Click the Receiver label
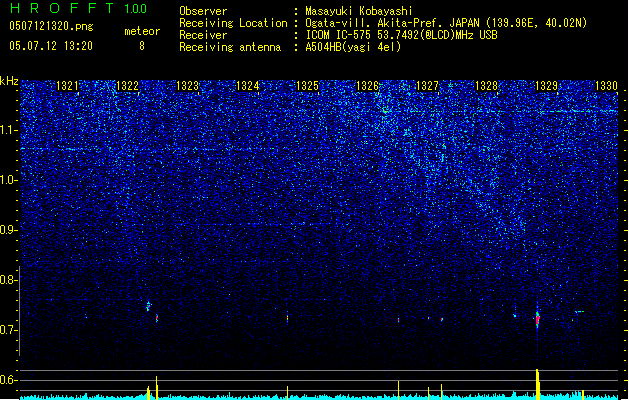Screen dimensions: 629x400 point(203,35)
